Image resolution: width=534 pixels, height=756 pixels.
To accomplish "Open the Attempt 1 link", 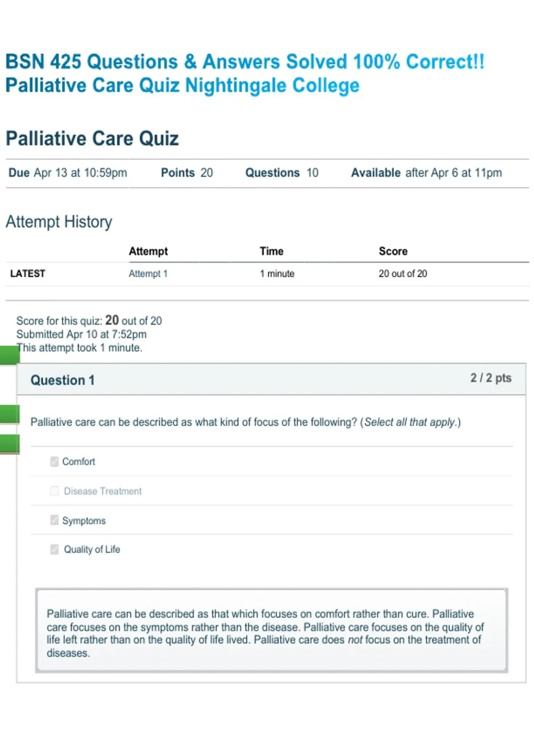I will 148,273.
